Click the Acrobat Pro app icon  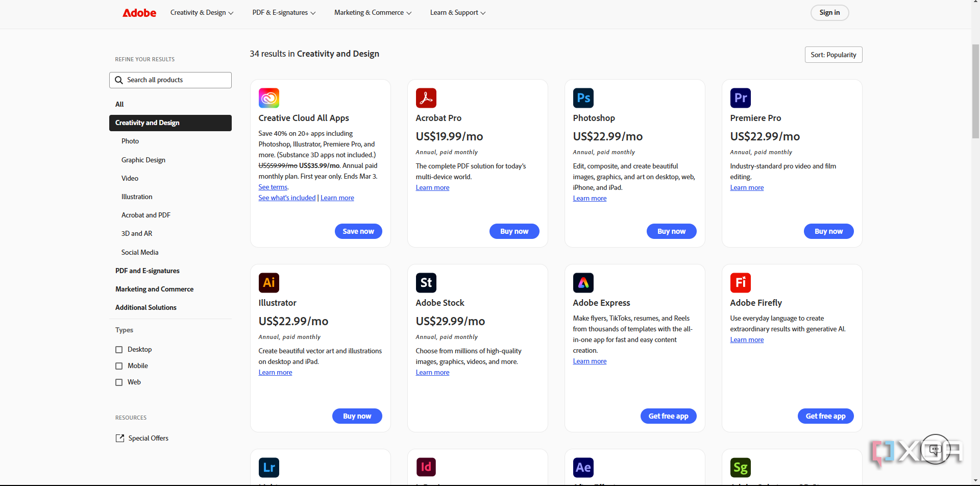pyautogui.click(x=426, y=98)
